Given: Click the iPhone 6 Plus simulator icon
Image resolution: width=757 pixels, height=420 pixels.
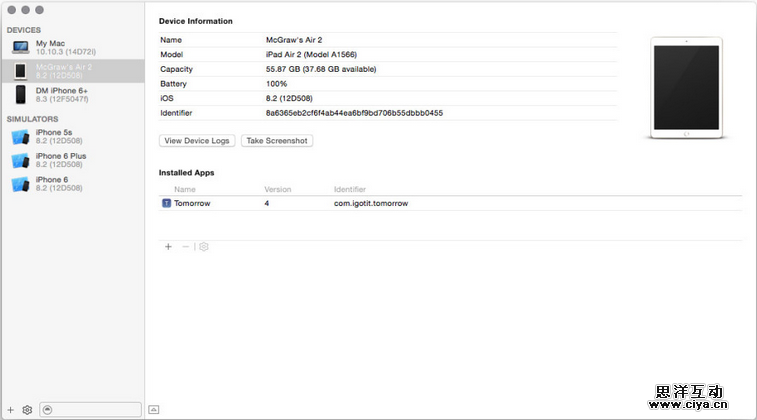Looking at the screenshot, I should pos(20,160).
